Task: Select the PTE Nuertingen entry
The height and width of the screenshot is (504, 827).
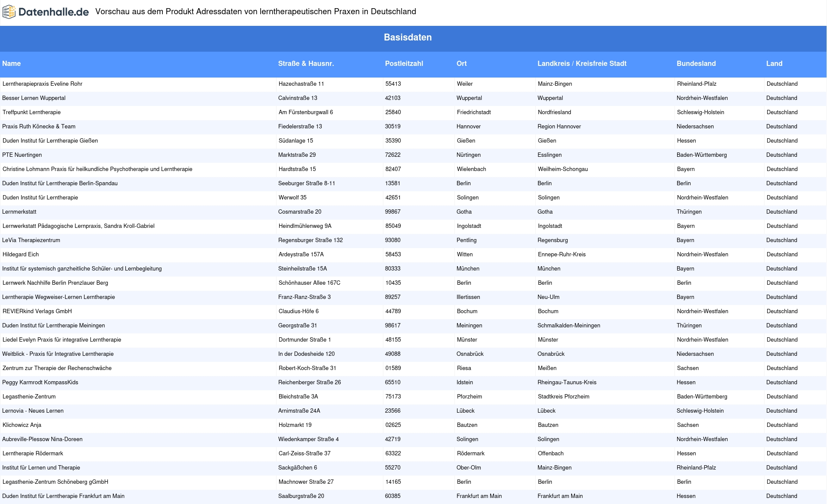Action: [22, 155]
